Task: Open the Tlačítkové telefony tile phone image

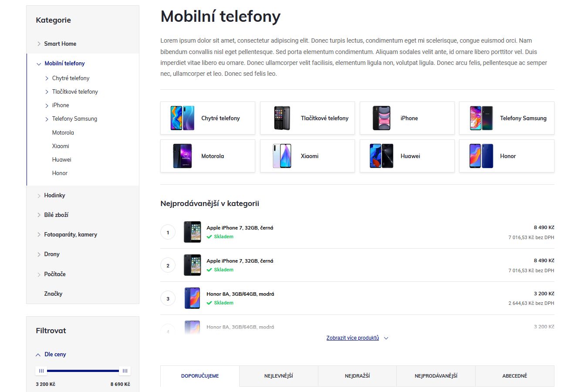Action: point(282,118)
